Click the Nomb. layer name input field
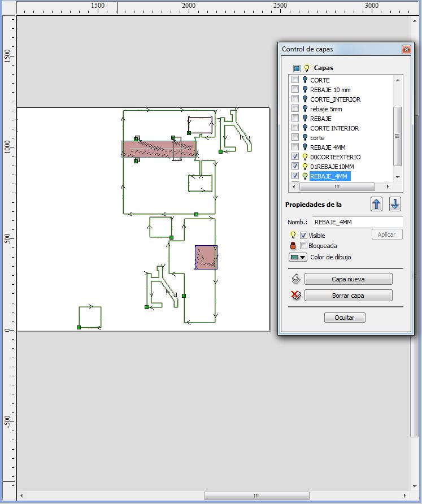Viewport: 422px width, 504px height. tap(358, 222)
